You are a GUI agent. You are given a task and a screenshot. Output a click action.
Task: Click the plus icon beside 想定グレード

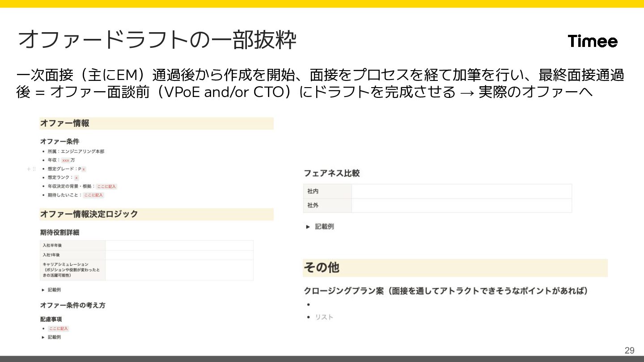29,169
